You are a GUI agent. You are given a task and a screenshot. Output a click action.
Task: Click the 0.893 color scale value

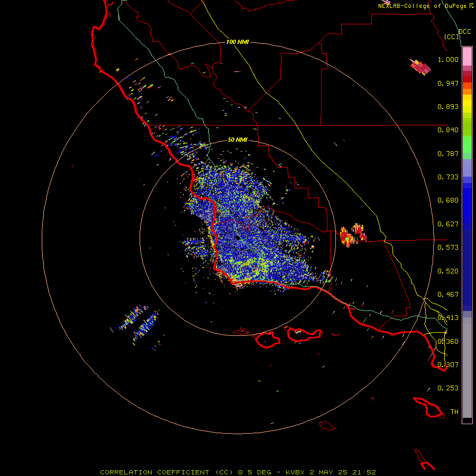click(448, 106)
